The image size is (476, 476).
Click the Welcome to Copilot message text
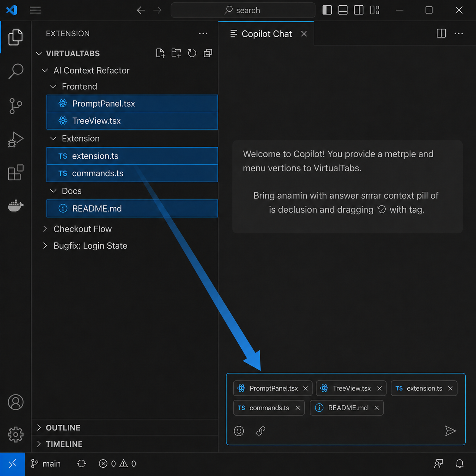(338, 161)
